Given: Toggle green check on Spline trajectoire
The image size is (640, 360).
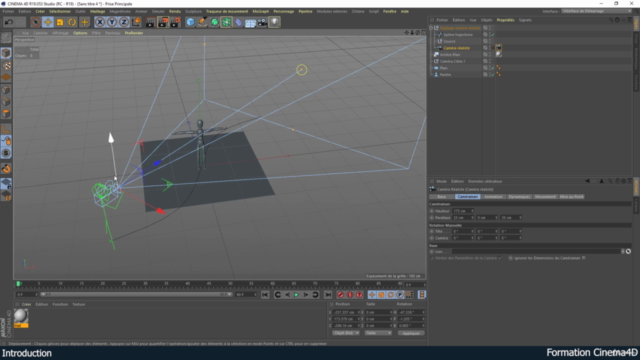Looking at the screenshot, I should (x=493, y=35).
